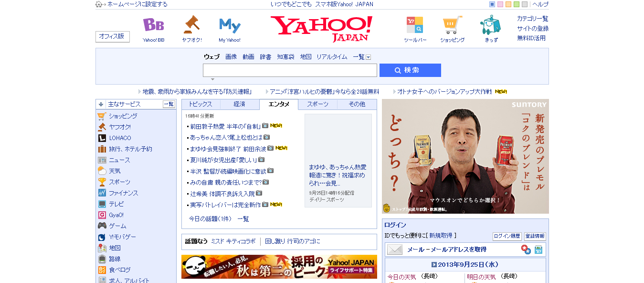Switch to the その他 news tab
Viewport: 644px width, 283px height.
[x=357, y=104]
